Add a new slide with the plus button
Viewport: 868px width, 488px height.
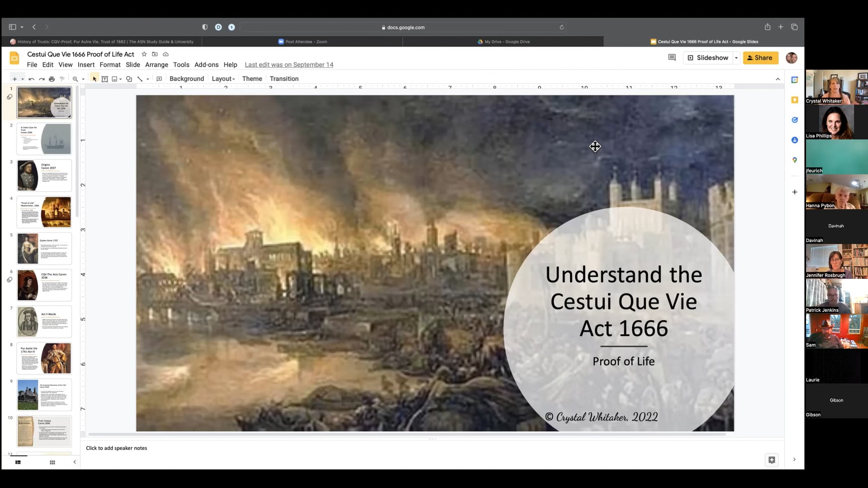(14, 79)
